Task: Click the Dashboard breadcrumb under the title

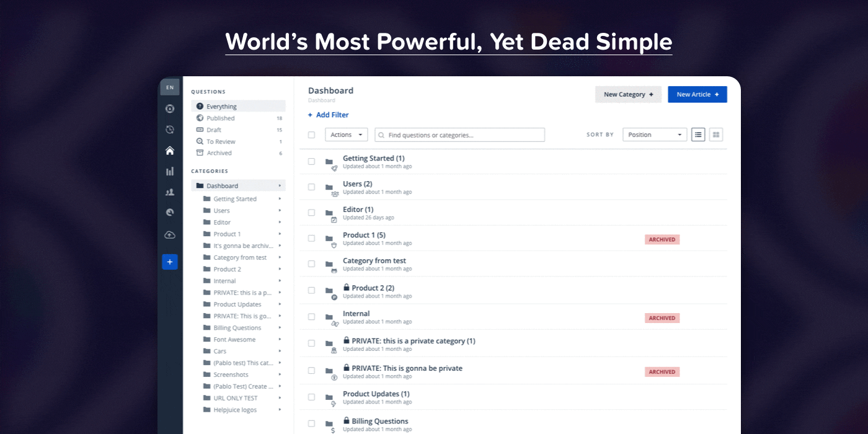Action: coord(322,100)
